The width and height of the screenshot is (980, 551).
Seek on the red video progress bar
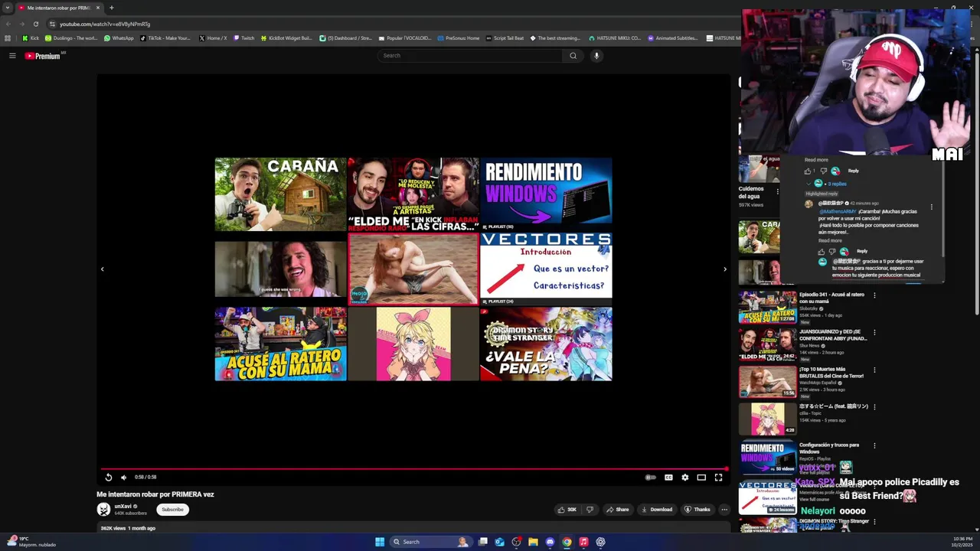coord(413,468)
